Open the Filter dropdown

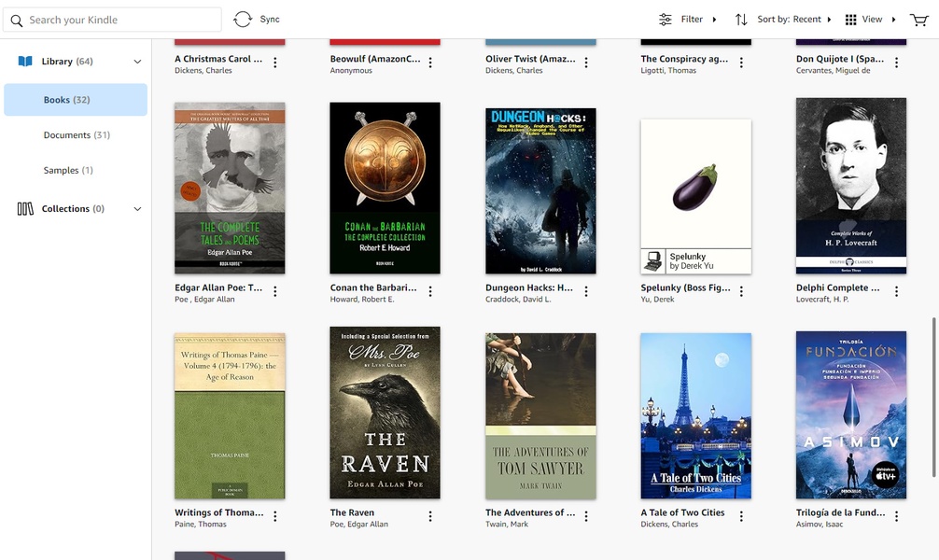(688, 20)
